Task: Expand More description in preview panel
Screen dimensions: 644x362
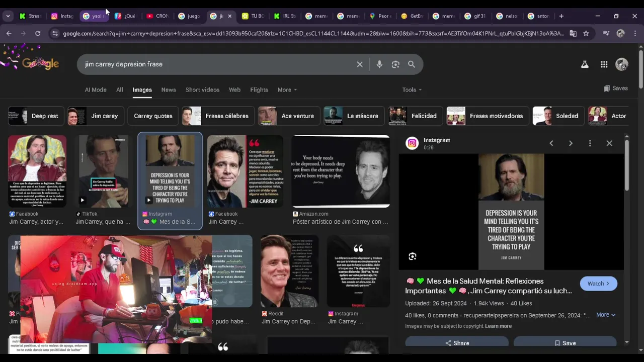Action: pyautogui.click(x=606, y=315)
